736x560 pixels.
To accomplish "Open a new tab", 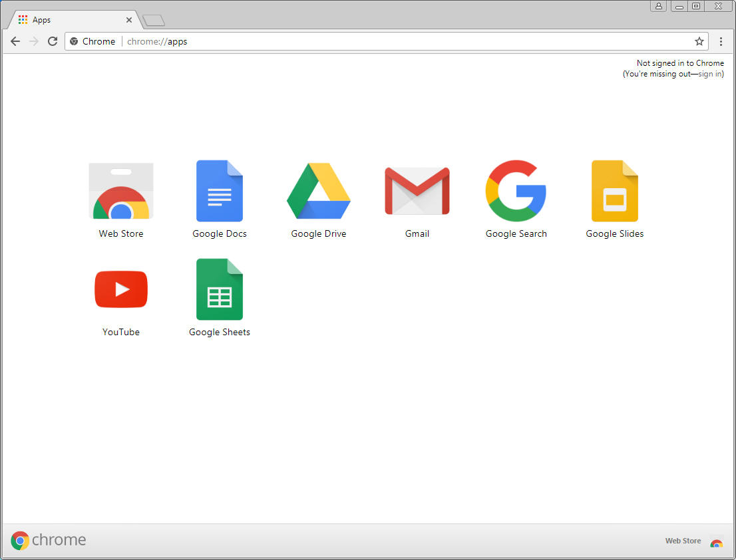I will tap(154, 20).
